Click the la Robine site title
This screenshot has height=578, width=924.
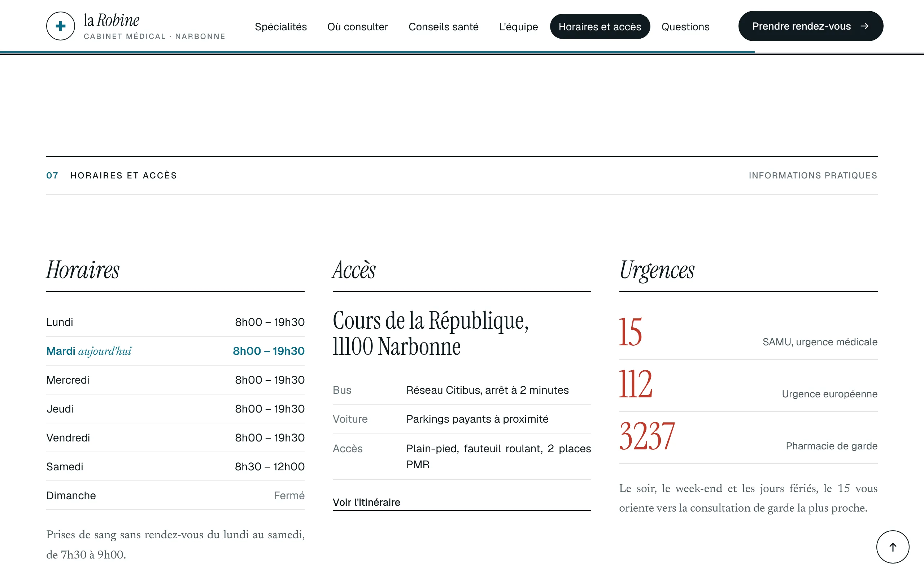click(112, 20)
